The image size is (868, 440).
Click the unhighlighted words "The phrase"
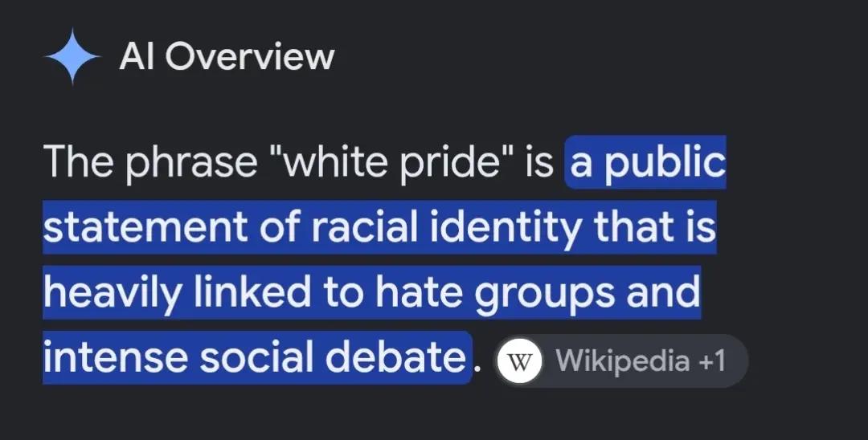150,162
